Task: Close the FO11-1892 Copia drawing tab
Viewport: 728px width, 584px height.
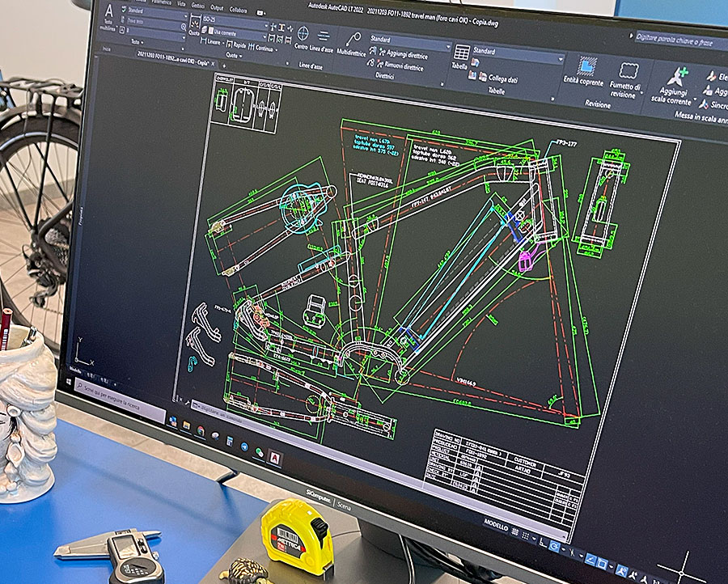Action: (213, 62)
